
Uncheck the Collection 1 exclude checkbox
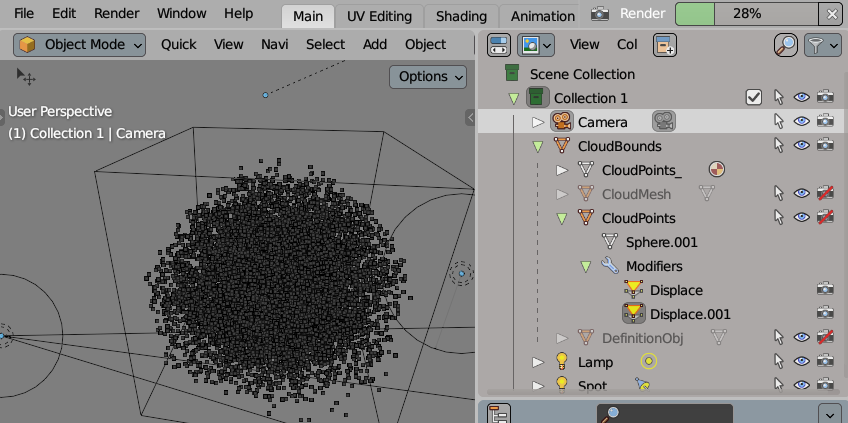pyautogui.click(x=754, y=98)
